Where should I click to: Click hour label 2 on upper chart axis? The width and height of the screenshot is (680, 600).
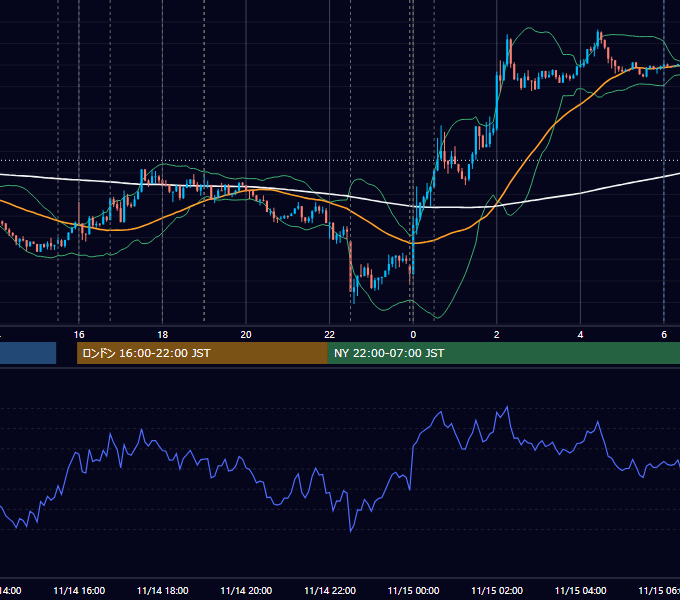497,335
